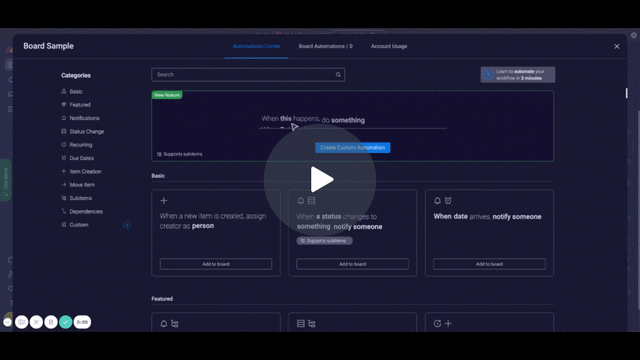Viewport: 640px width, 360px height.
Task: Select the Notifications category
Action: click(x=84, y=118)
